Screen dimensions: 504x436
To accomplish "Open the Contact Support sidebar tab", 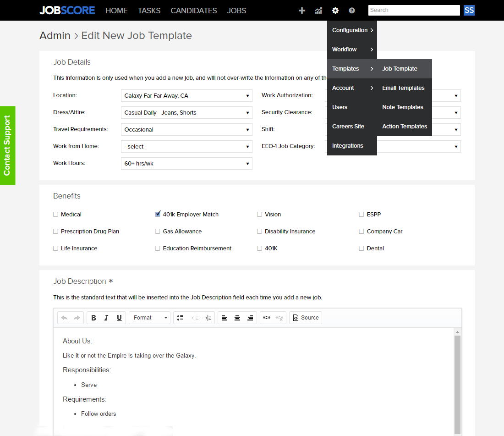I will [x=7, y=145].
